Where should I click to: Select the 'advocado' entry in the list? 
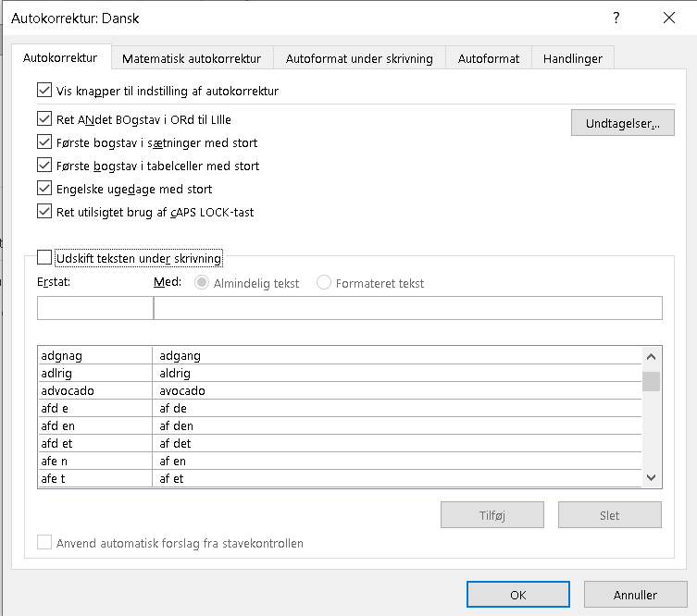pyautogui.click(x=94, y=391)
